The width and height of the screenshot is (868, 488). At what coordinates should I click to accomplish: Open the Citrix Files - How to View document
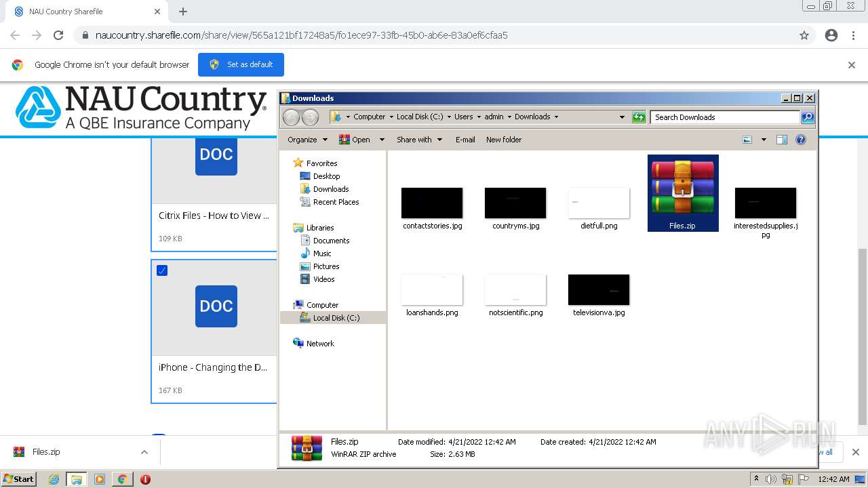214,216
